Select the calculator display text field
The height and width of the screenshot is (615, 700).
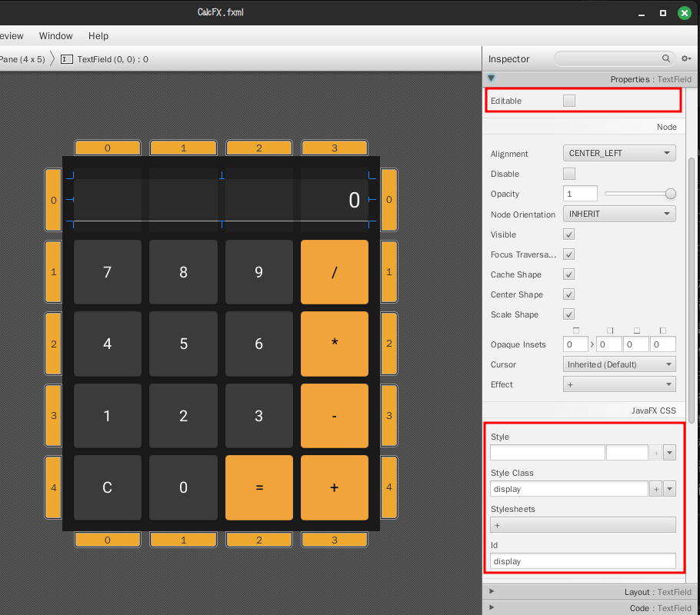pyautogui.click(x=221, y=200)
